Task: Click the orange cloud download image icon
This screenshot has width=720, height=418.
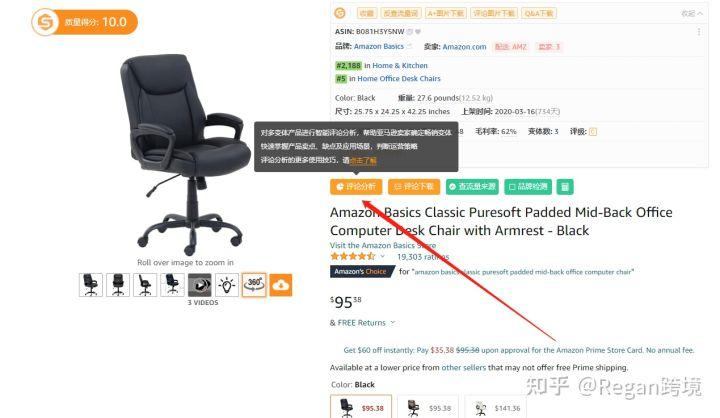Action: coord(281,285)
